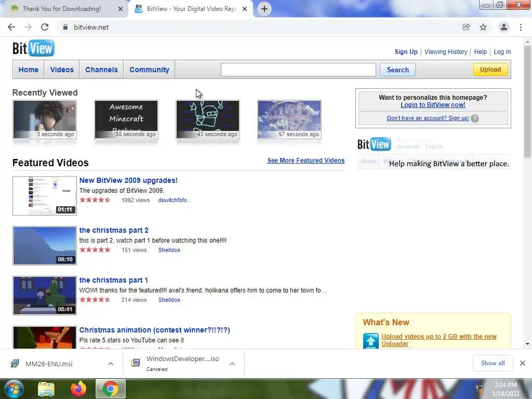
Task: Click the blue uploader arrow icon
Action: coord(370,340)
